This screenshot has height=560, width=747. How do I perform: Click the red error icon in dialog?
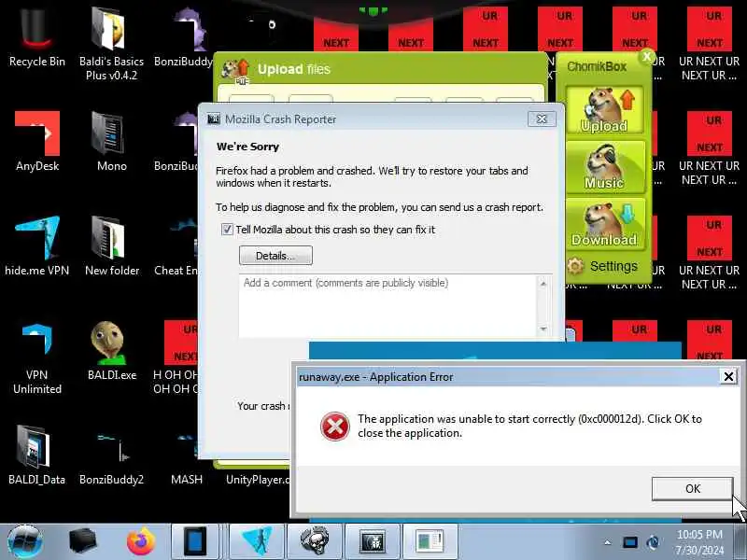point(335,427)
